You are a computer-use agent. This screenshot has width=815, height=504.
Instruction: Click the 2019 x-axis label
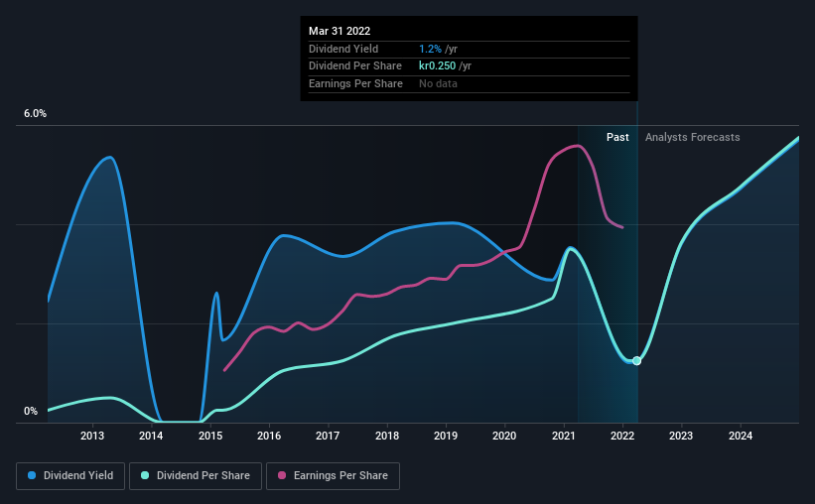click(x=446, y=436)
